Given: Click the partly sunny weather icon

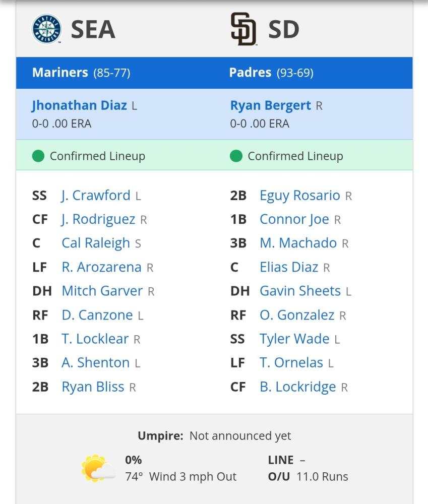Looking at the screenshot, I should [x=98, y=468].
